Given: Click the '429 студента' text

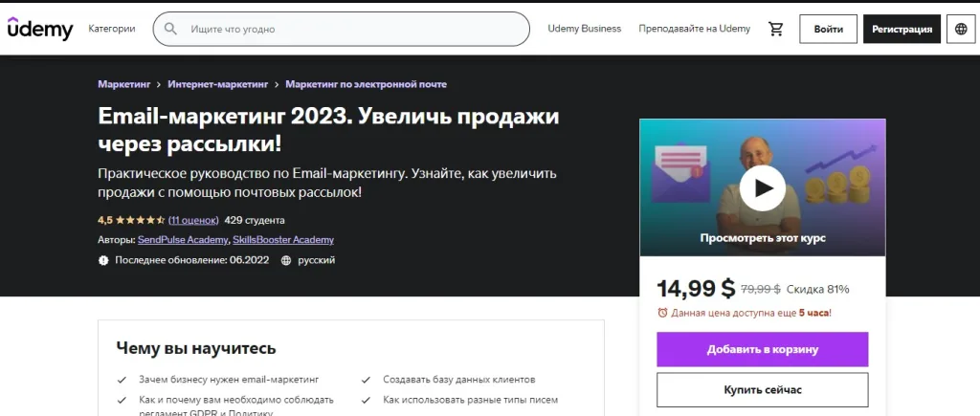Looking at the screenshot, I should click(x=255, y=220).
